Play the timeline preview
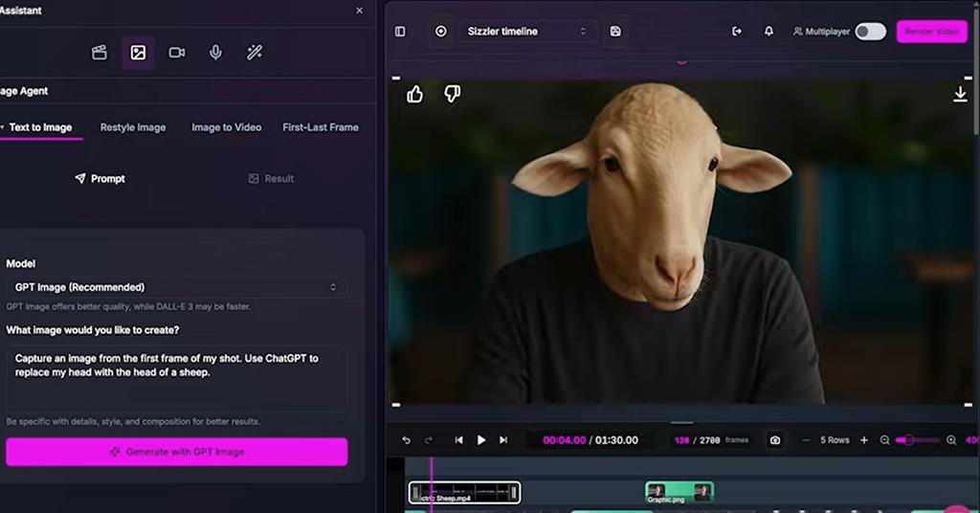Screen dimensions: 980x513 pos(481,440)
